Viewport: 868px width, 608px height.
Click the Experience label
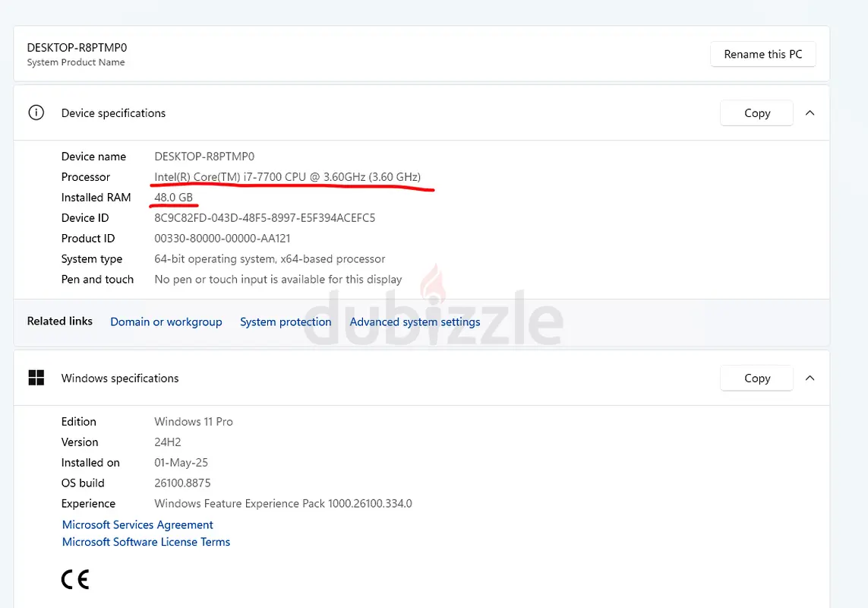pos(89,504)
